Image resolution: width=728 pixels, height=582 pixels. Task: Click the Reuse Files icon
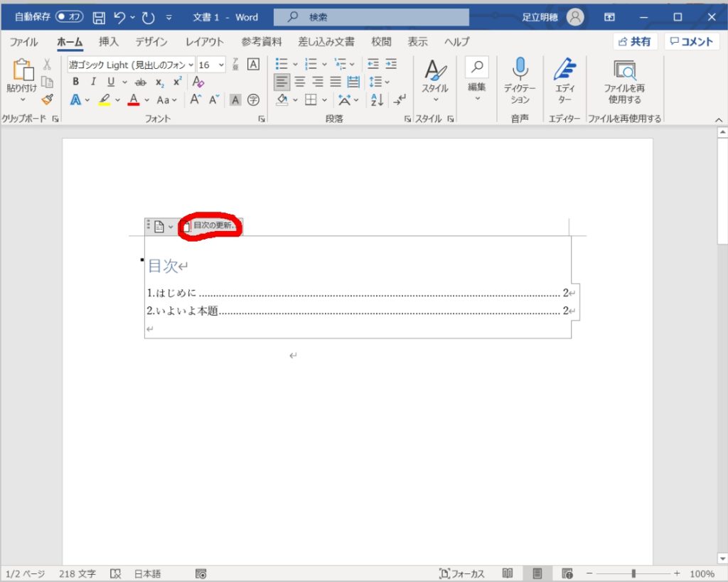pyautogui.click(x=624, y=82)
